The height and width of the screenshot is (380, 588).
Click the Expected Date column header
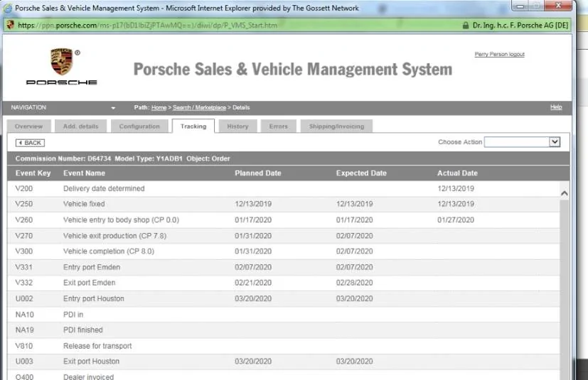point(361,173)
